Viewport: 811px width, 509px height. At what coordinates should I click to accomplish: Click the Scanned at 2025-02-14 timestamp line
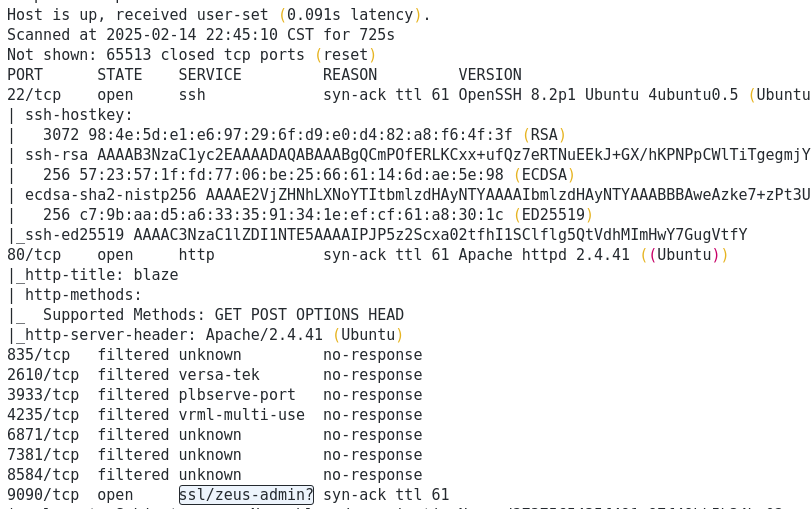click(200, 35)
